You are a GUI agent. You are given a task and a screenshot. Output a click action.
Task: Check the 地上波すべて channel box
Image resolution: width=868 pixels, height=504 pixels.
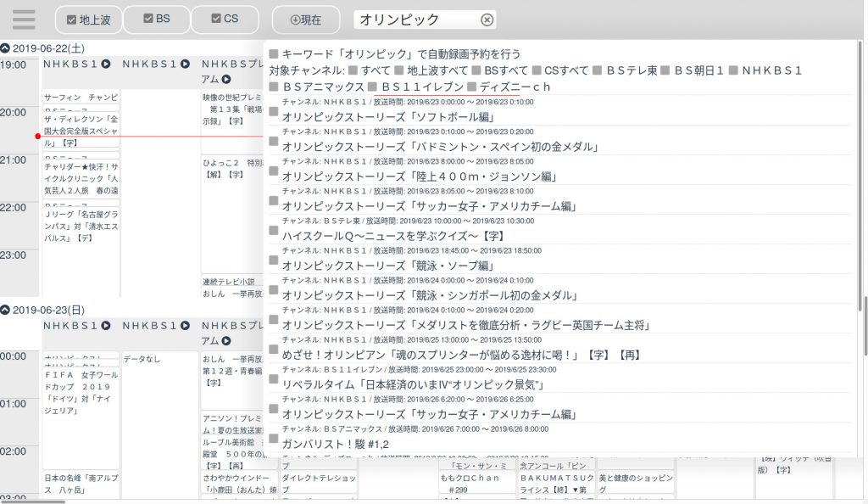399,70
